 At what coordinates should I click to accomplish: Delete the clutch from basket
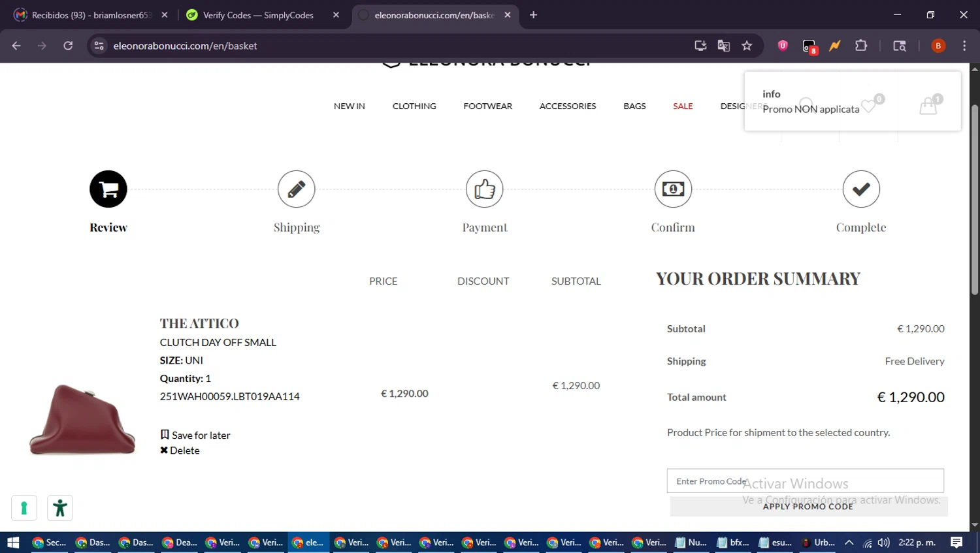tap(180, 450)
